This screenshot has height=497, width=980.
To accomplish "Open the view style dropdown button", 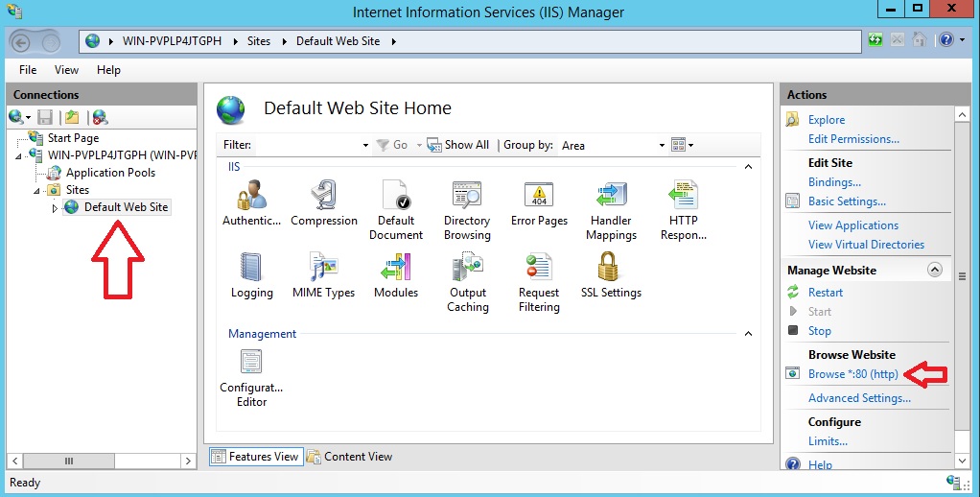I will [x=682, y=145].
